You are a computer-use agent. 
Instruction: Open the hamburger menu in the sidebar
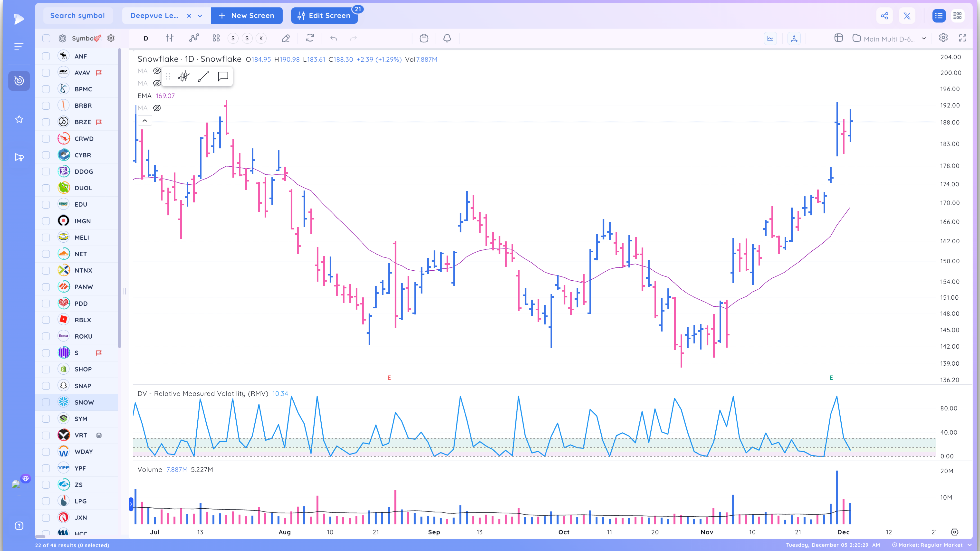coord(19,46)
